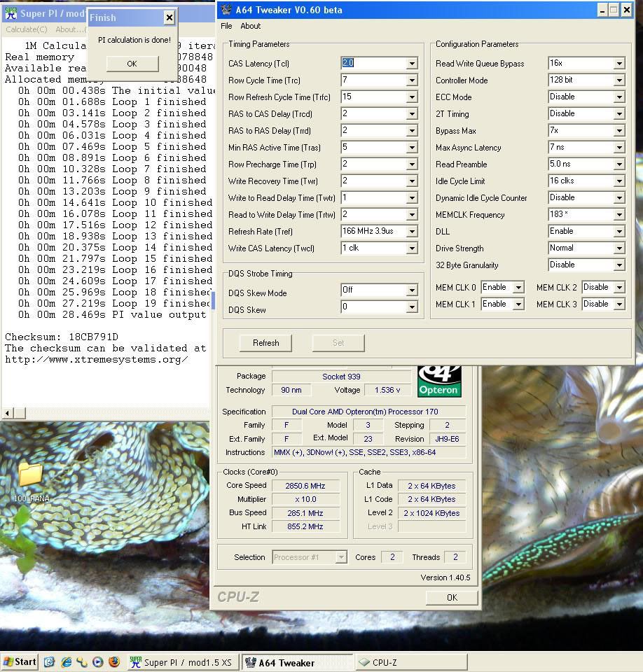Viewport: 643px width, 672px height.
Task: Switch to A64 Tweaker taskbar button
Action: 297,662
